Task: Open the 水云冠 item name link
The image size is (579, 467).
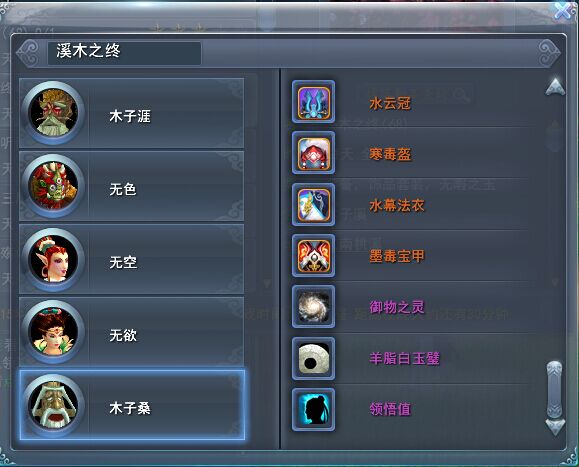Action: pyautogui.click(x=390, y=103)
